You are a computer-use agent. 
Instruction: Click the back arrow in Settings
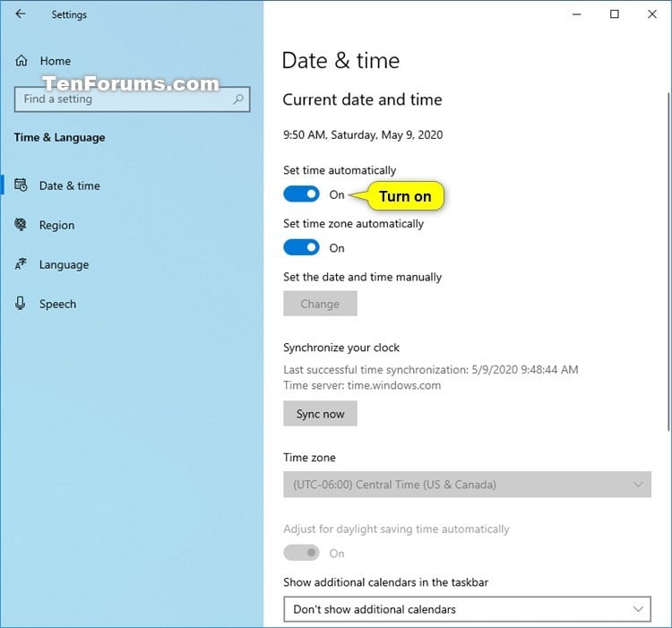pos(20,14)
